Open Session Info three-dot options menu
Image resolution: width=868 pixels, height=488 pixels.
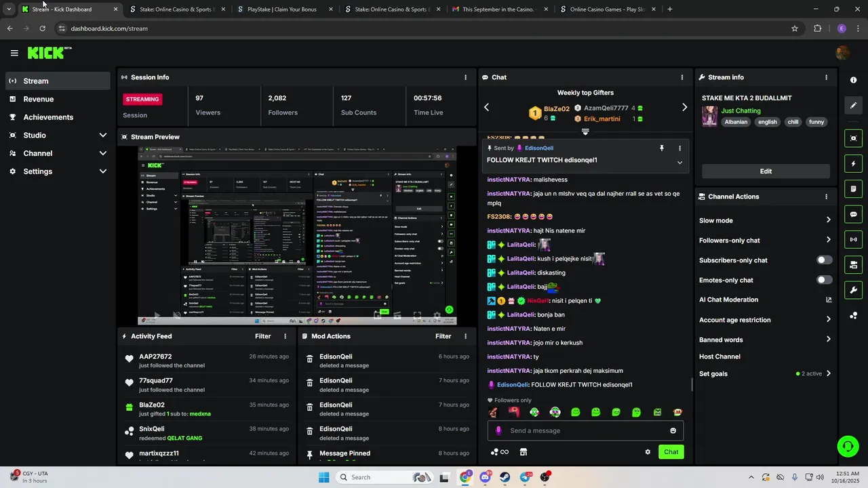pos(465,77)
